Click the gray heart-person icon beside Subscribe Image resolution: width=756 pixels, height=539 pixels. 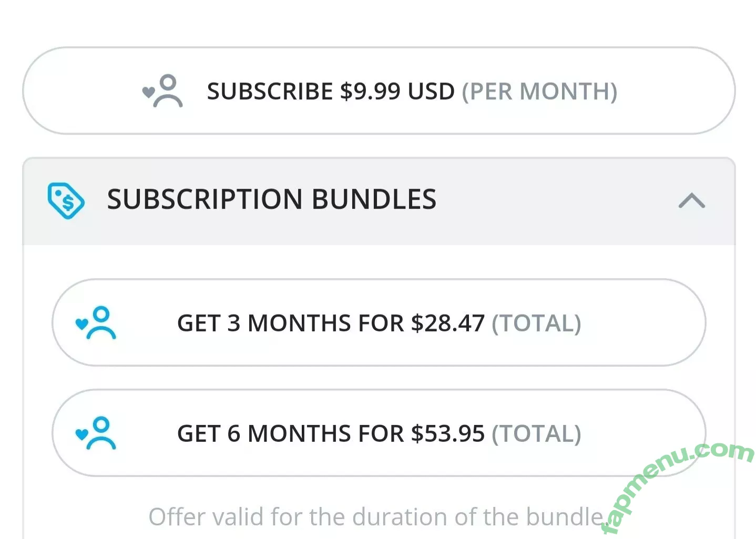tap(163, 91)
